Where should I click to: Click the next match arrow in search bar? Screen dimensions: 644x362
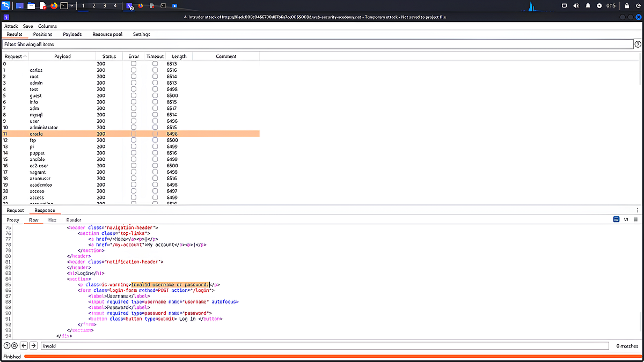point(33,345)
